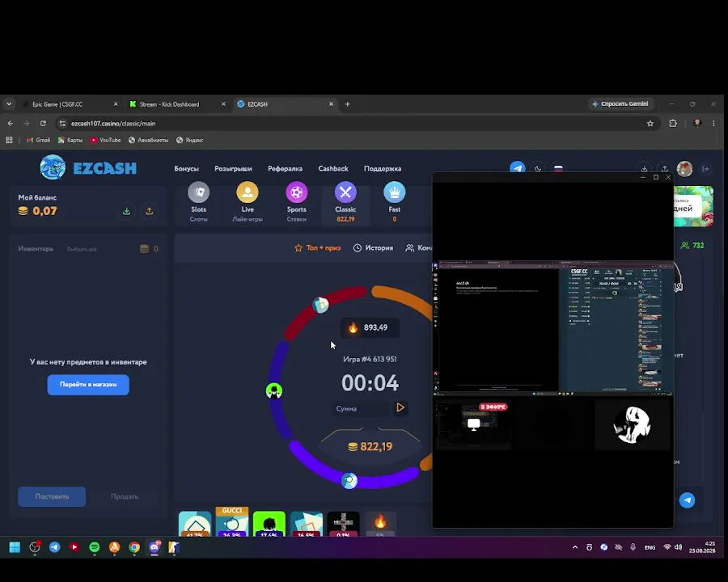Click the balance withdraw icon

[x=149, y=211]
